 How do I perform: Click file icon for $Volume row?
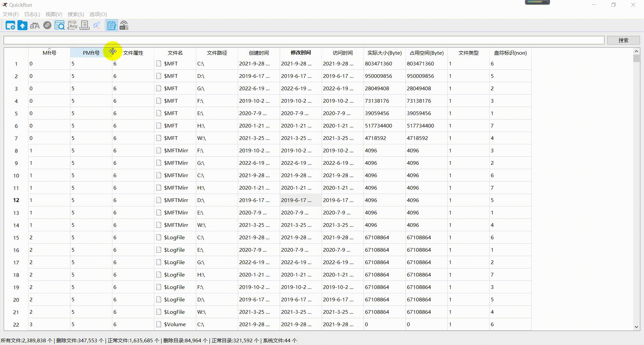(159, 324)
